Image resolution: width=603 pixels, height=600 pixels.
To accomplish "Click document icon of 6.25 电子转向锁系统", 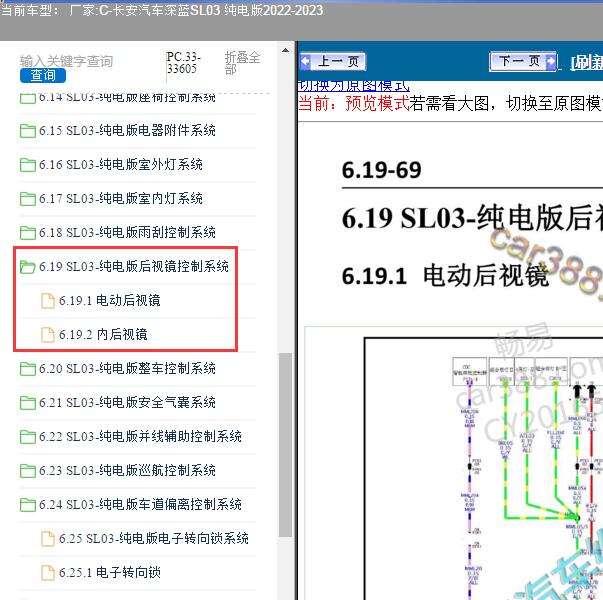I will coord(48,538).
